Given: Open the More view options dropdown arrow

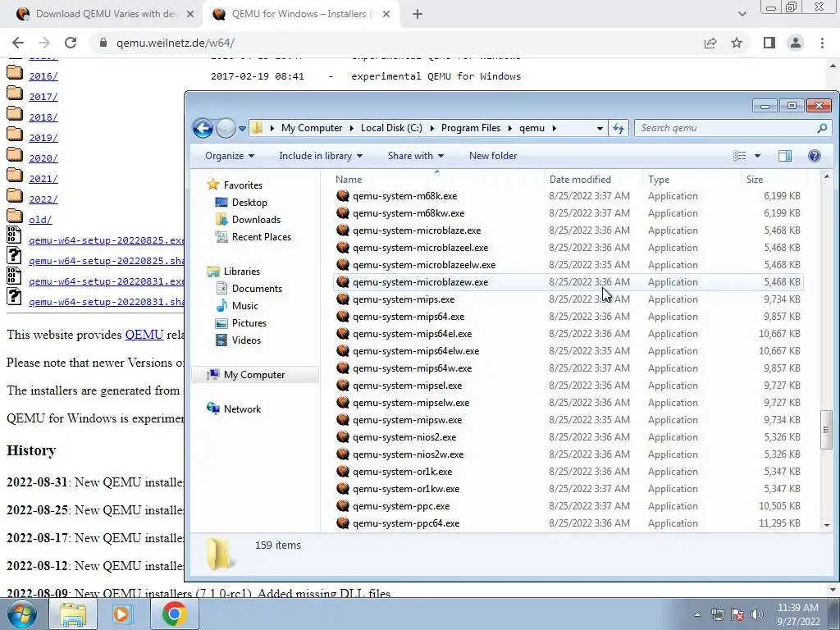Looking at the screenshot, I should pyautogui.click(x=757, y=156).
